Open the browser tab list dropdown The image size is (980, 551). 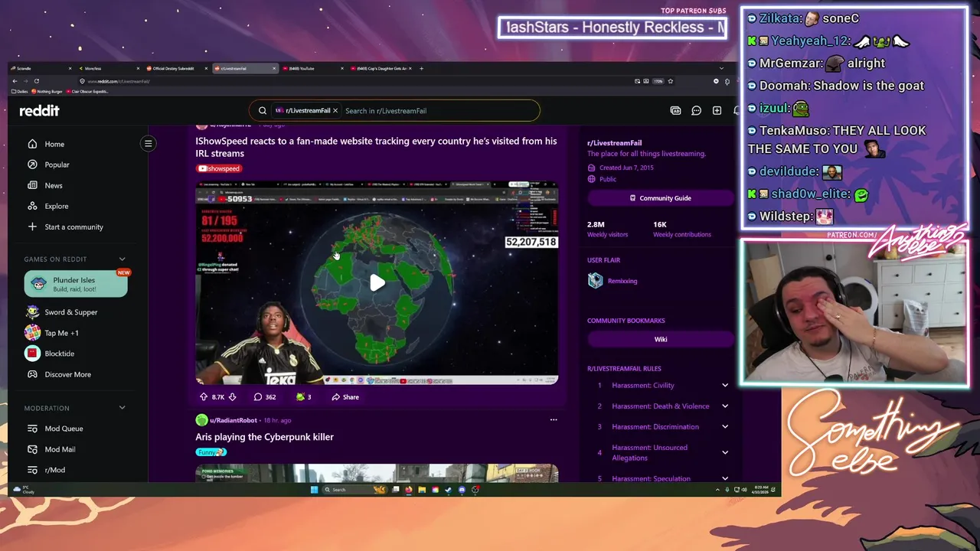(x=720, y=68)
